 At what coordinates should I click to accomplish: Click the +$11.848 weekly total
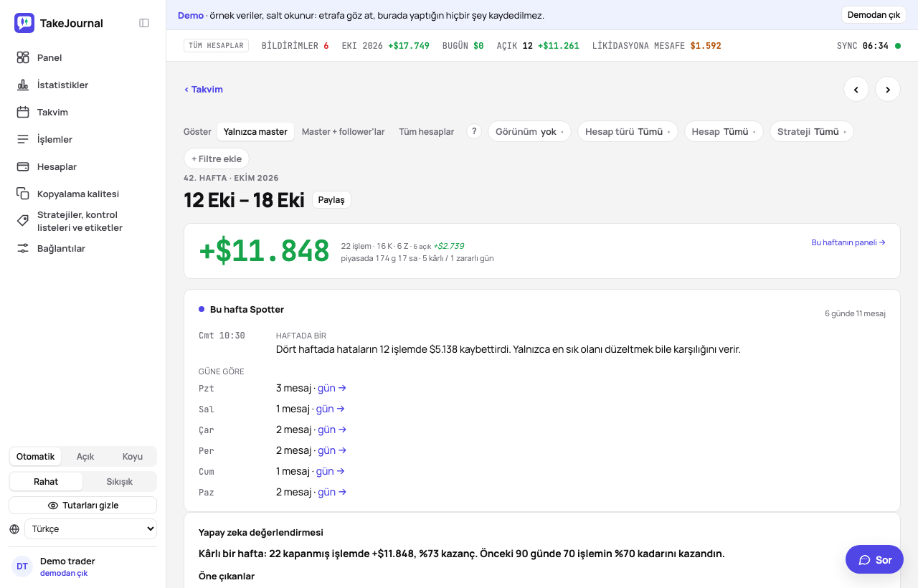coord(264,250)
